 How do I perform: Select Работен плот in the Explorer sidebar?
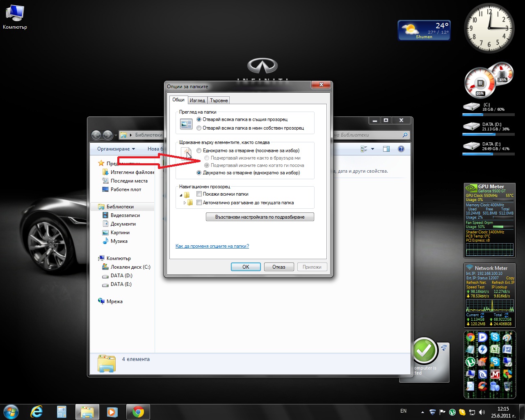point(121,189)
